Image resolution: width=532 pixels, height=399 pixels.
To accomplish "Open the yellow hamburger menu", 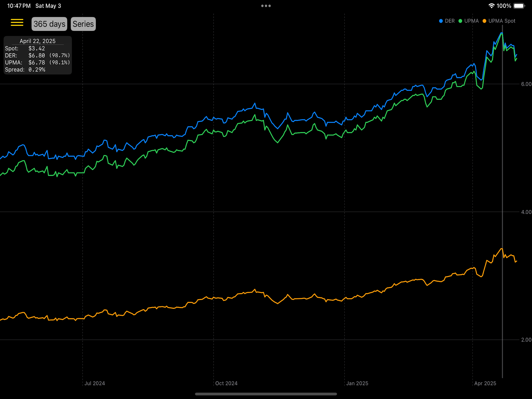I will [x=17, y=22].
